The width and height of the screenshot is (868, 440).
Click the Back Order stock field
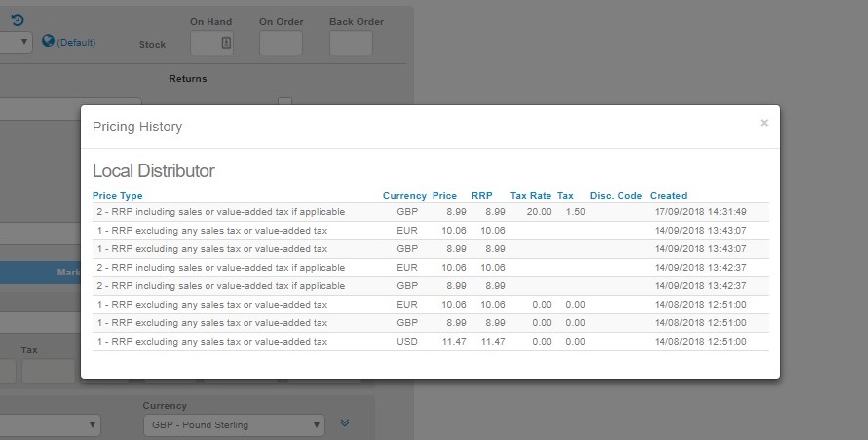351,43
